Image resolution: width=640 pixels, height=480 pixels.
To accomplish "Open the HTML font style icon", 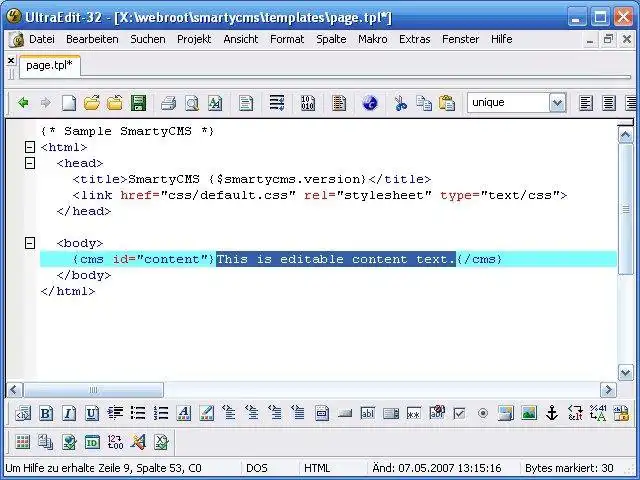I will point(184,413).
